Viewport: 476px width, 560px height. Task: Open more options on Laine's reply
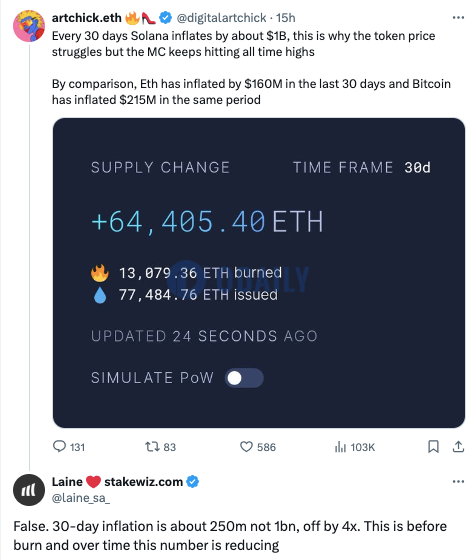458,481
